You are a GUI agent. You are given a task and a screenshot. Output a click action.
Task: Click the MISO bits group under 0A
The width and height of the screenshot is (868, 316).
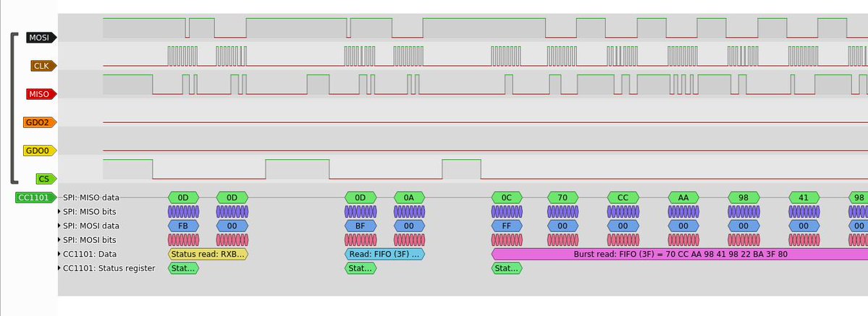pyautogui.click(x=409, y=211)
